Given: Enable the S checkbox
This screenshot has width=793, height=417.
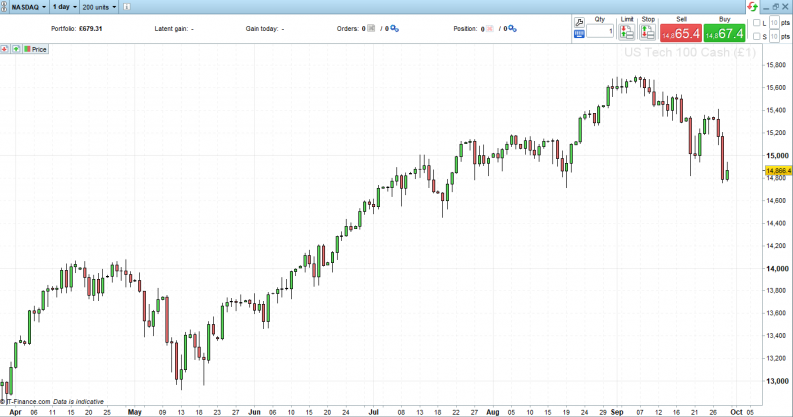Looking at the screenshot, I should coord(757,36).
